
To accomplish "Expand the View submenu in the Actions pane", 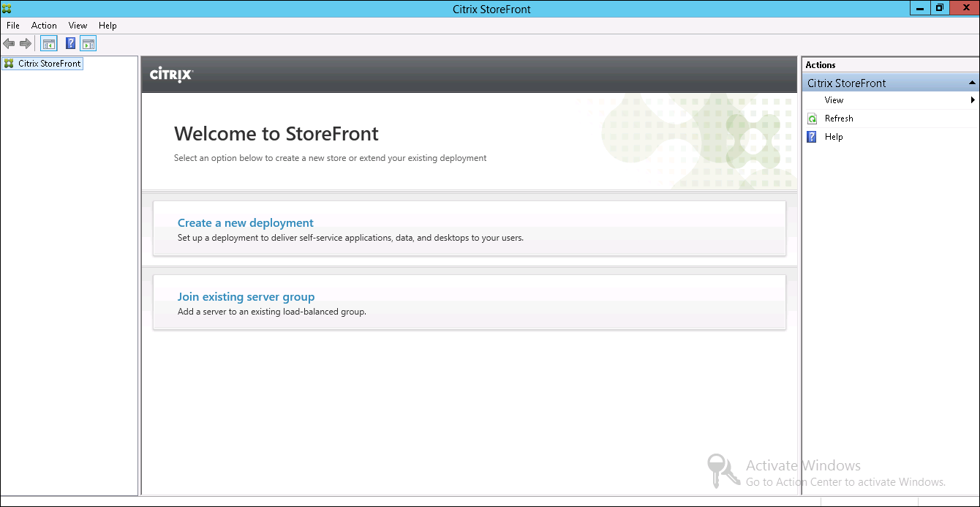I will (973, 99).
